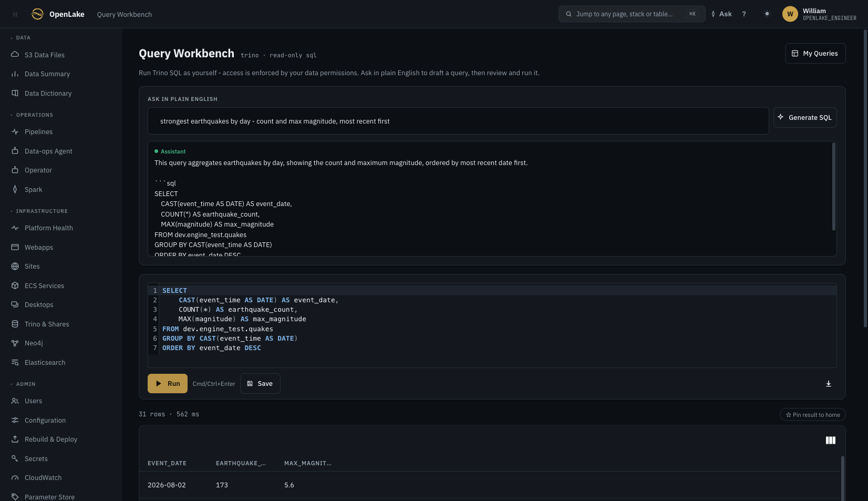Download query results with the download icon
The width and height of the screenshot is (868, 501).
pyautogui.click(x=829, y=384)
